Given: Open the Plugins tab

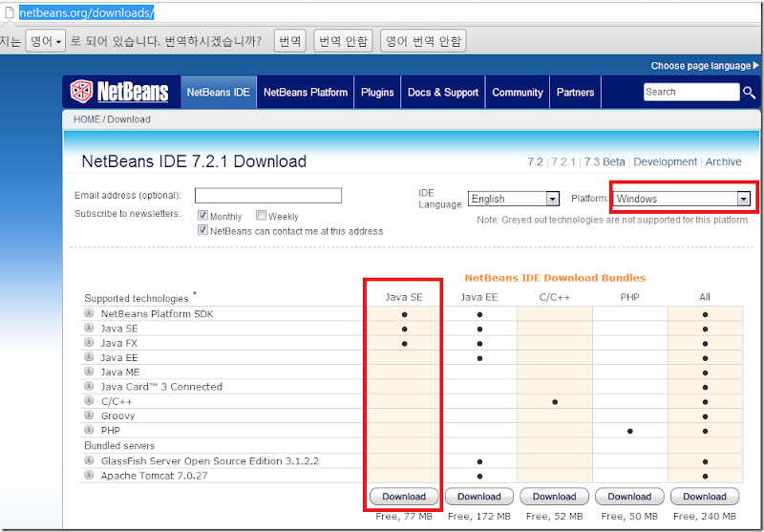Looking at the screenshot, I should coord(377,92).
